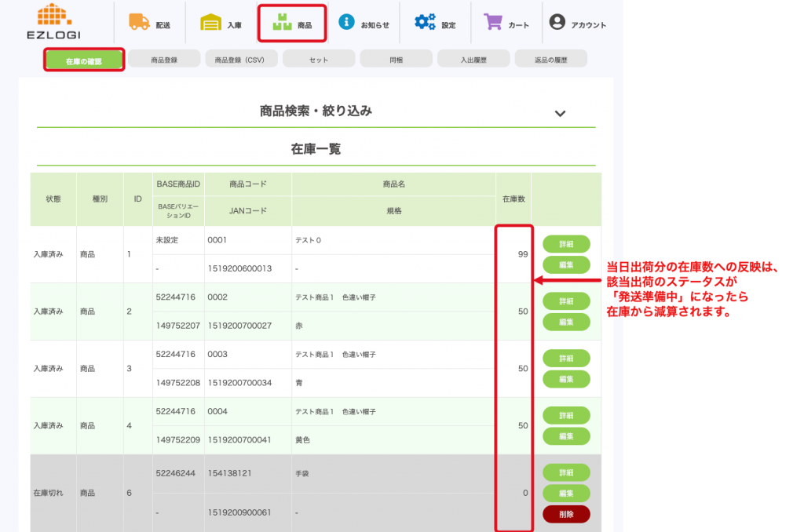Open 設定 gears icon

[425, 23]
